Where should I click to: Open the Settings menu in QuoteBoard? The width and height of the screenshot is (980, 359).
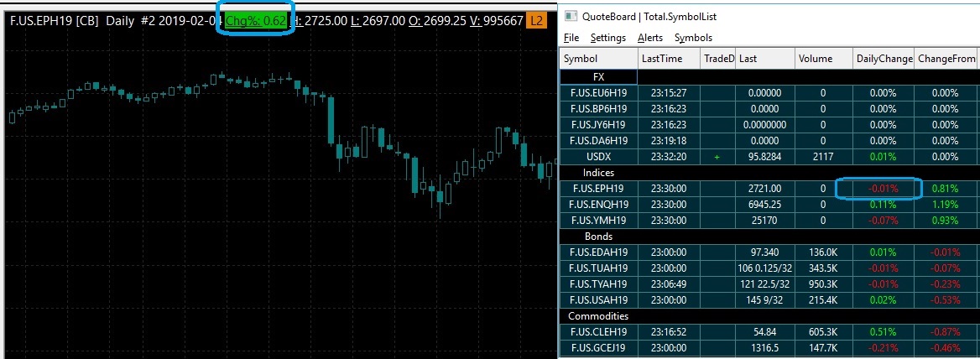pos(608,38)
